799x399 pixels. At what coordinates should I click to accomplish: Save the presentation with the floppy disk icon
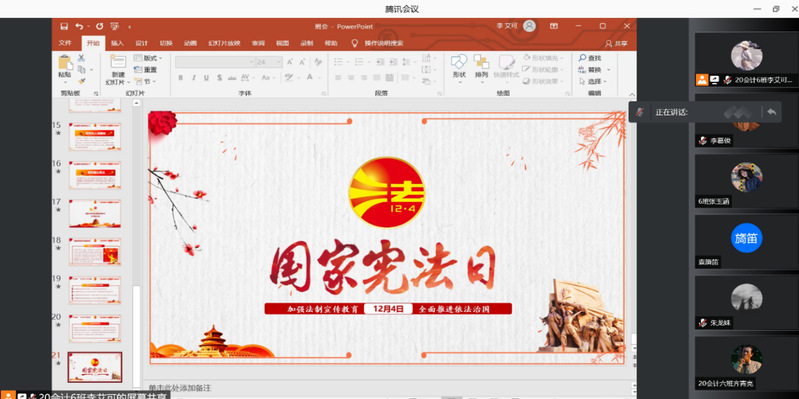(x=64, y=26)
